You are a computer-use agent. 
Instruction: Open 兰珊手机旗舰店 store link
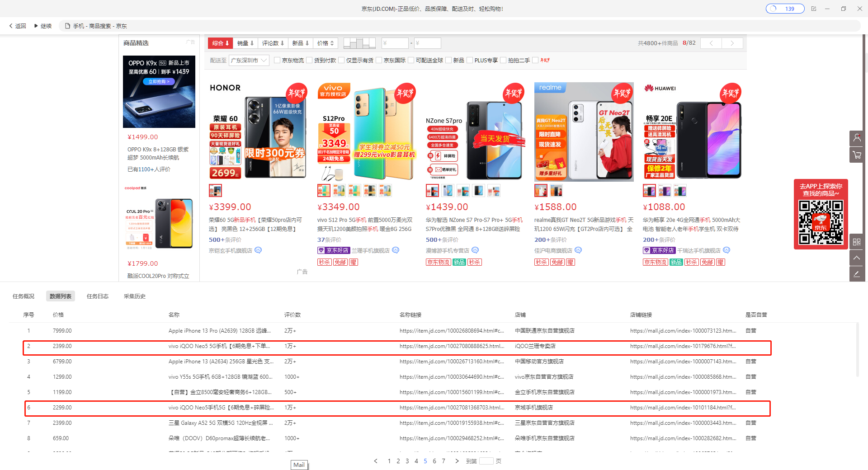371,250
